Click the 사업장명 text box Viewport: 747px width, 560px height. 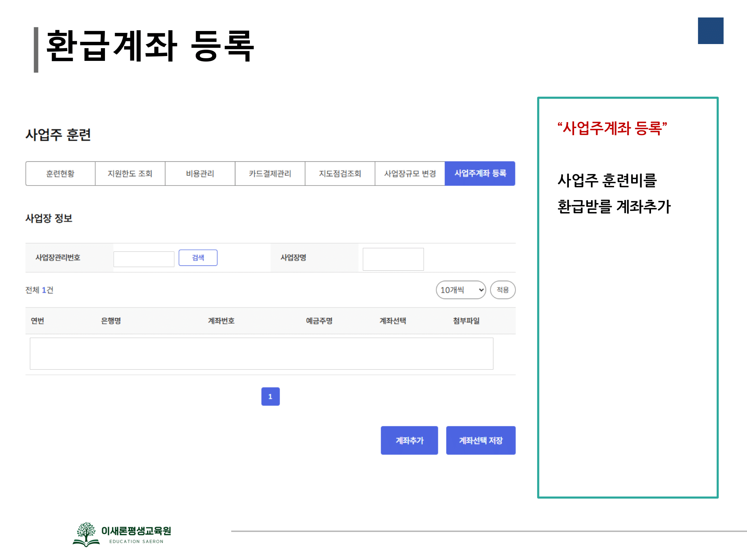point(393,259)
